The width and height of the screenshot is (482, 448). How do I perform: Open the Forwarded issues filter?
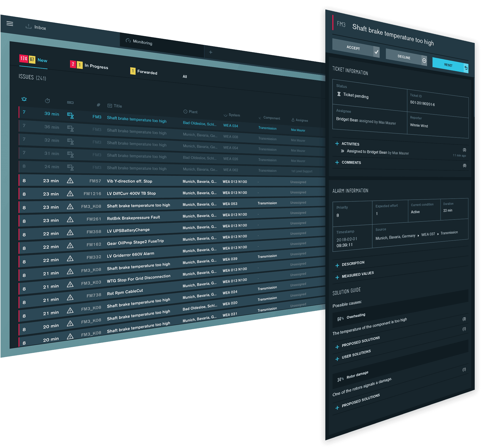147,72
